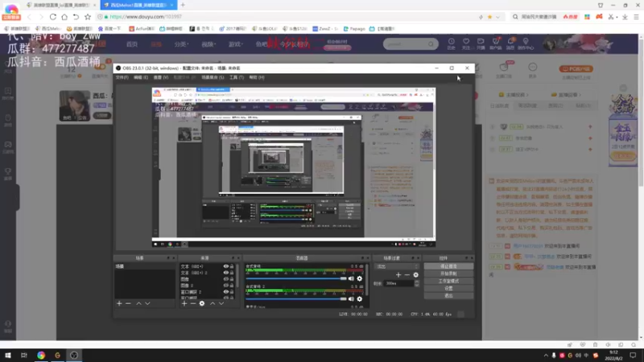Screen dimensions: 644x362
Task: Show hidden system tray icons chevron
Action: tap(546, 356)
